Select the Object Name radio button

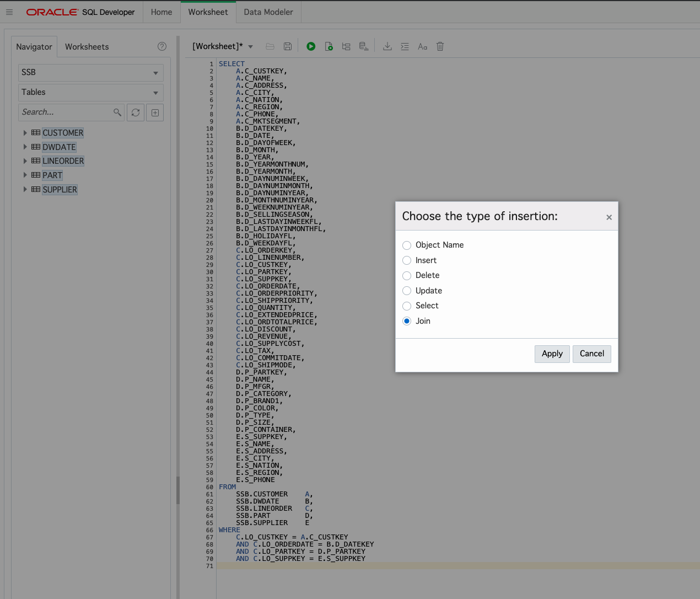pyautogui.click(x=407, y=245)
